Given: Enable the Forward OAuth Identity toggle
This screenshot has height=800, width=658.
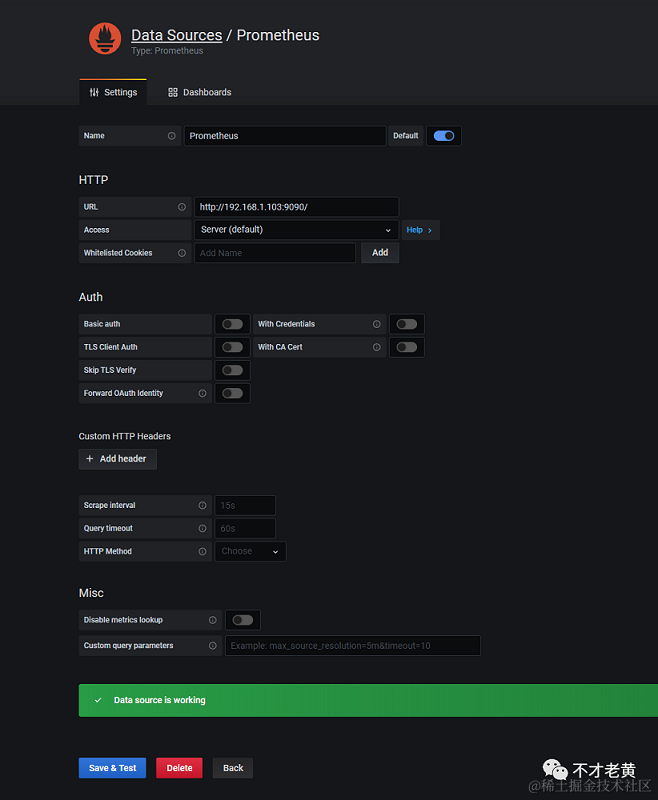Looking at the screenshot, I should click(233, 393).
